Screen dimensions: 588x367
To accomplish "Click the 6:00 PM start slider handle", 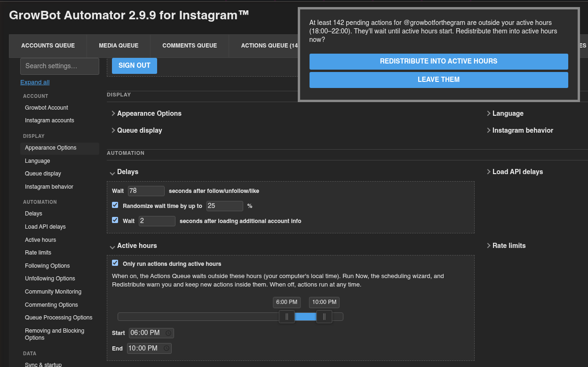I will coord(287,317).
